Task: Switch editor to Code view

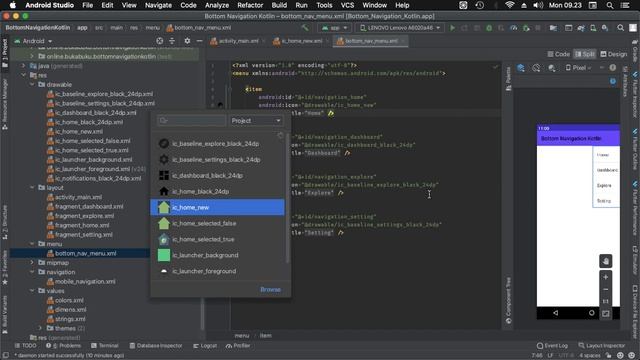Action: (558, 54)
